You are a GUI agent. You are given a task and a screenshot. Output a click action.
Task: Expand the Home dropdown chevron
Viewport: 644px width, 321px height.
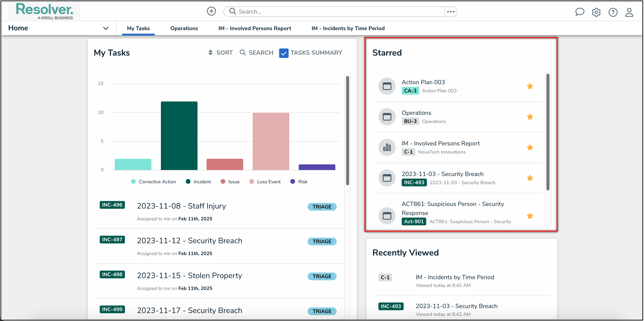point(106,28)
